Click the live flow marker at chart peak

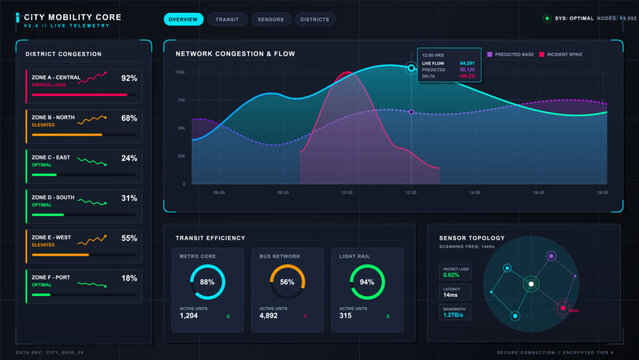411,68
